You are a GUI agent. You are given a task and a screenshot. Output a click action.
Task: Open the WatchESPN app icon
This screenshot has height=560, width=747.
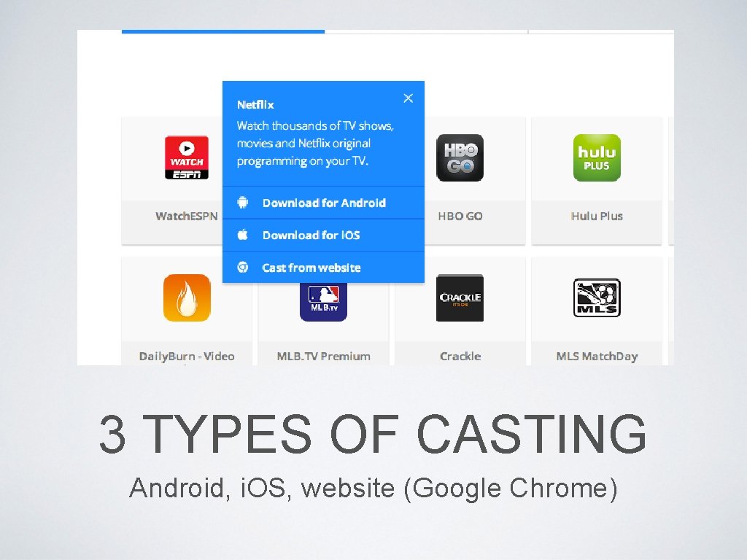187,157
